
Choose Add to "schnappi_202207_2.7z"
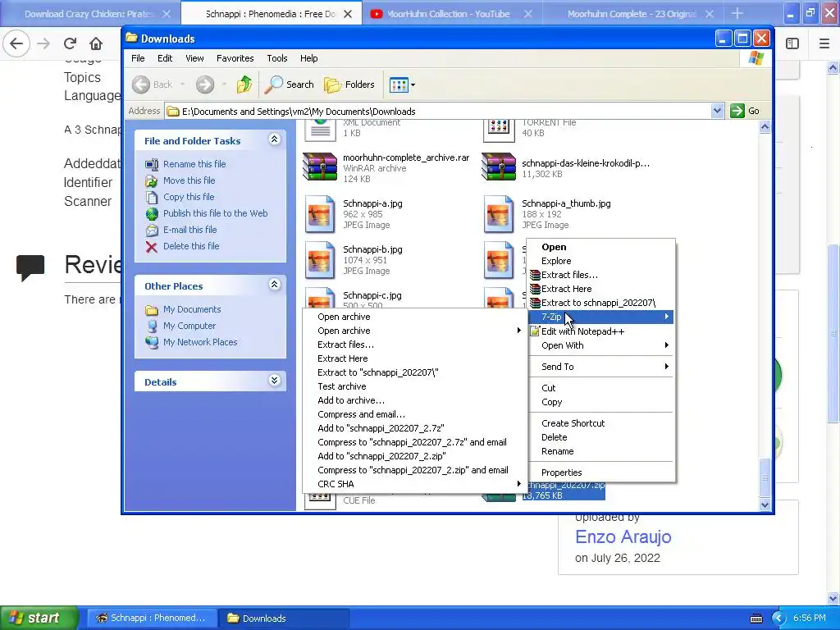coord(414,428)
